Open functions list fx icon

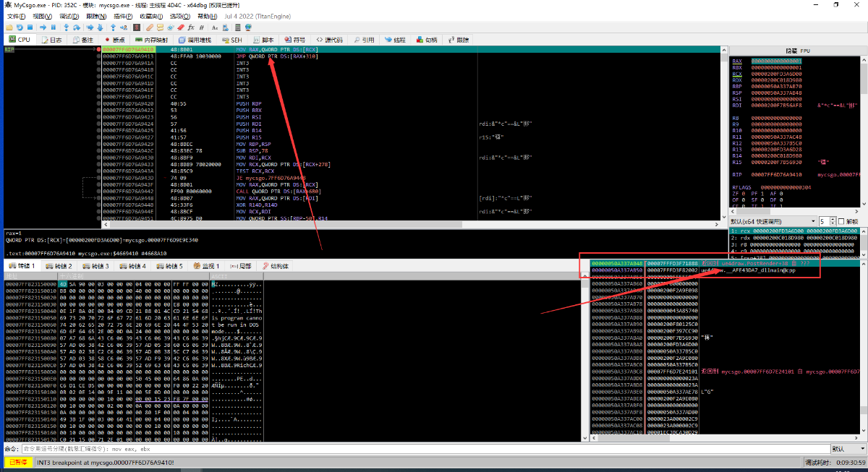(191, 27)
